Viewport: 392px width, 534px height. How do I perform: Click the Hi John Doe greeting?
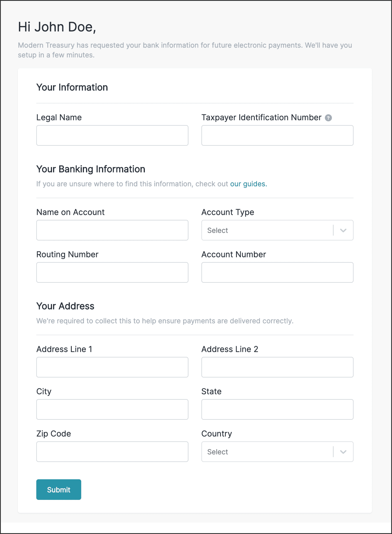pos(57,27)
